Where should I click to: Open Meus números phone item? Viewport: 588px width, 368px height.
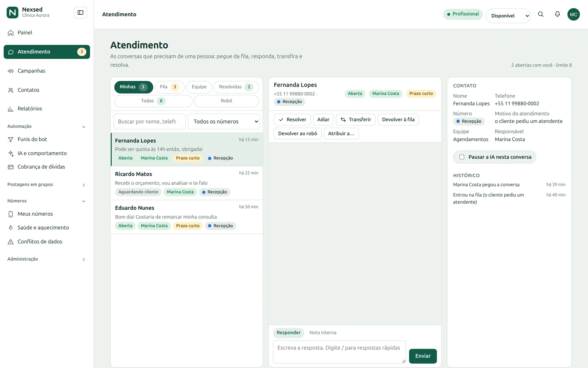click(x=47, y=214)
